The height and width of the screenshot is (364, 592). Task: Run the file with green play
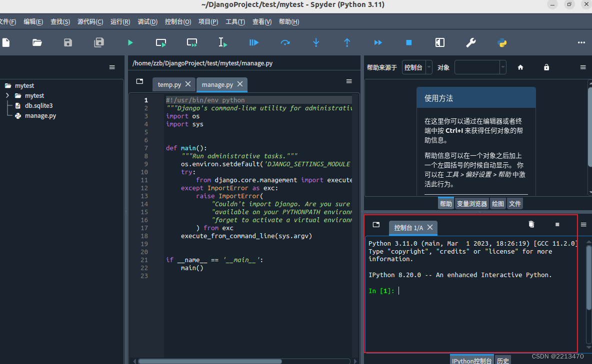pos(130,42)
